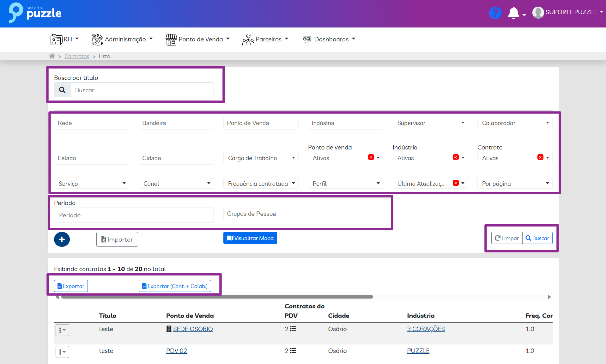
Task: Click the SUPORTE PUZZLE user avatar
Action: (x=538, y=13)
